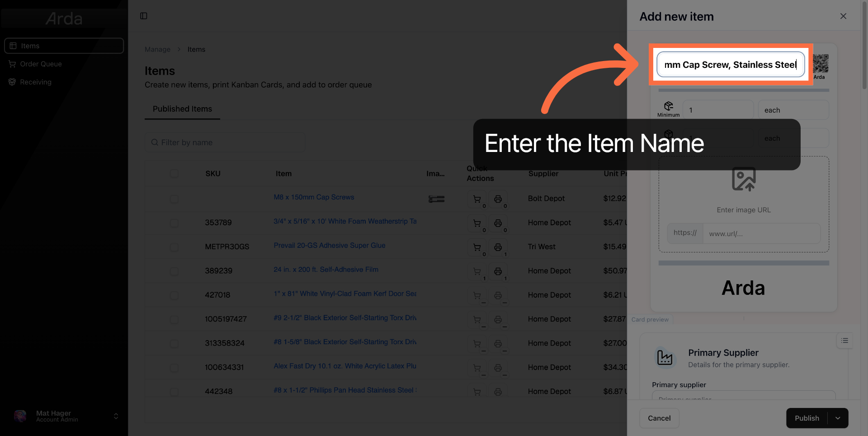
Task: Tick the select-all checkbox in header
Action: coord(174,174)
